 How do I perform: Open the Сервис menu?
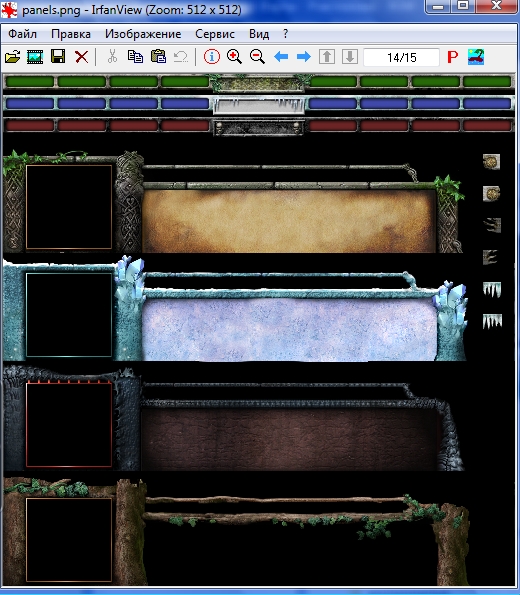[x=215, y=34]
